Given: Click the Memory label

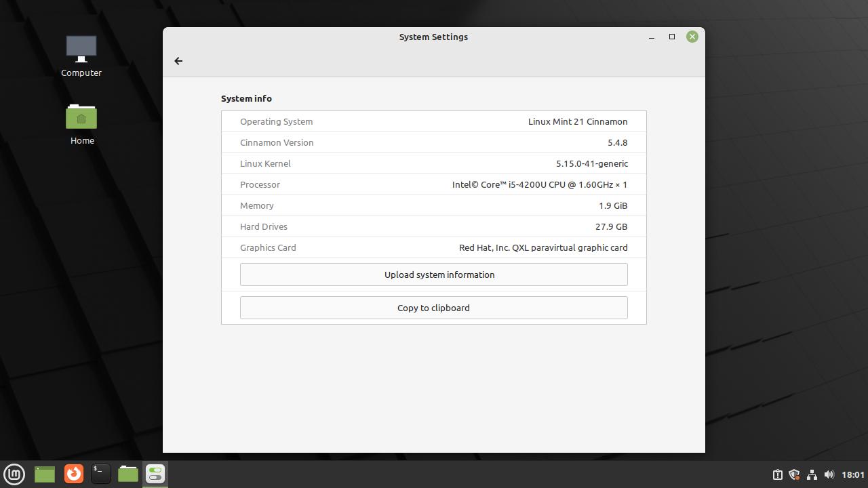Looking at the screenshot, I should coord(257,206).
